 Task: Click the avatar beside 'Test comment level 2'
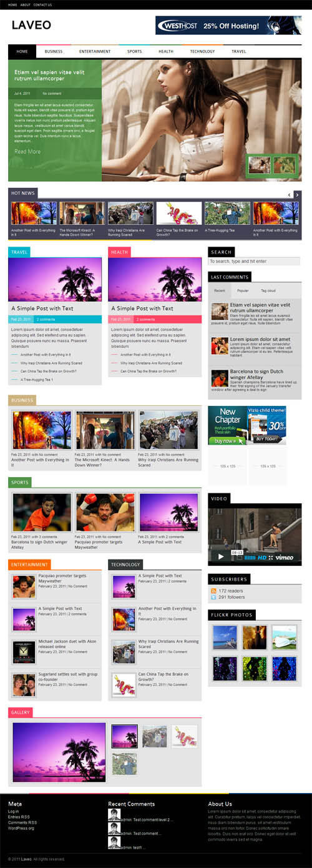click(x=114, y=815)
